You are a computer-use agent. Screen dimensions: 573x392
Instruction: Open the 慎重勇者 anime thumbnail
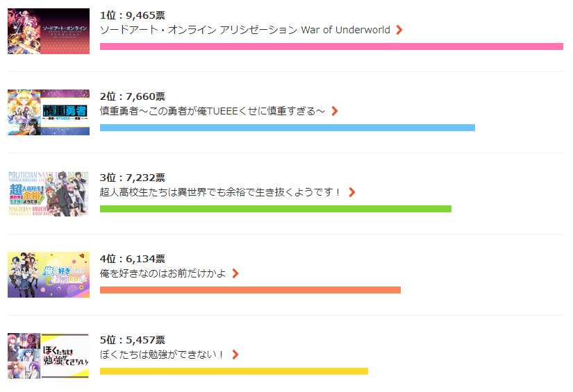pyautogui.click(x=49, y=112)
